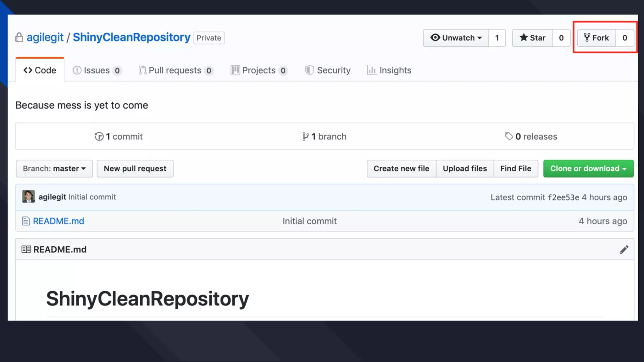Click the branch icon next to 1 branch

305,136
